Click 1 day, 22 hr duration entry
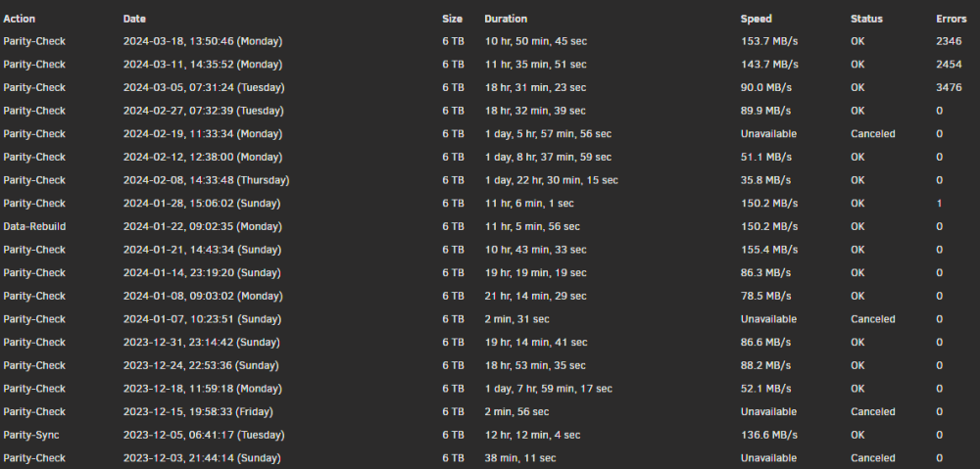Viewport: 980px width, 469px height. pyautogui.click(x=551, y=180)
